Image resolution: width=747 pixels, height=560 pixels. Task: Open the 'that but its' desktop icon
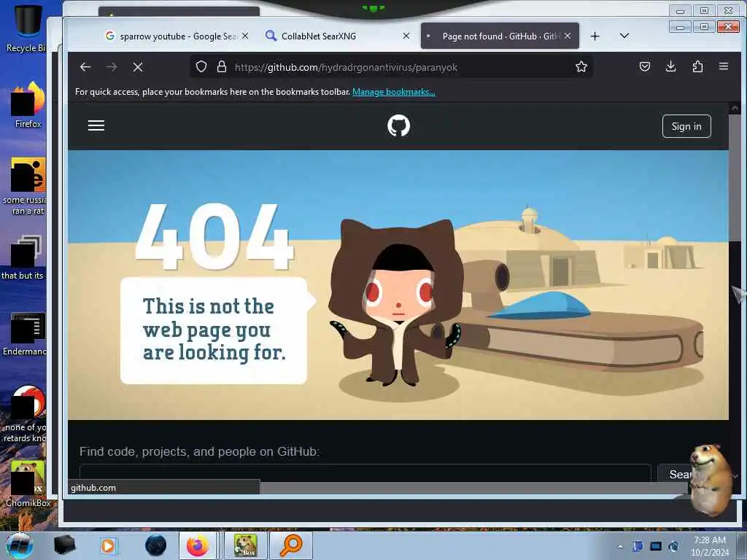[x=24, y=256]
